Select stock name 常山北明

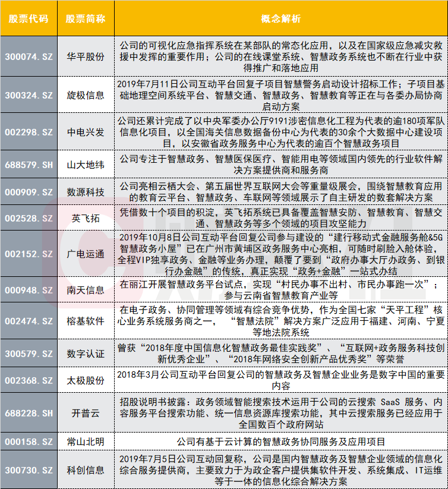[x=86, y=441]
